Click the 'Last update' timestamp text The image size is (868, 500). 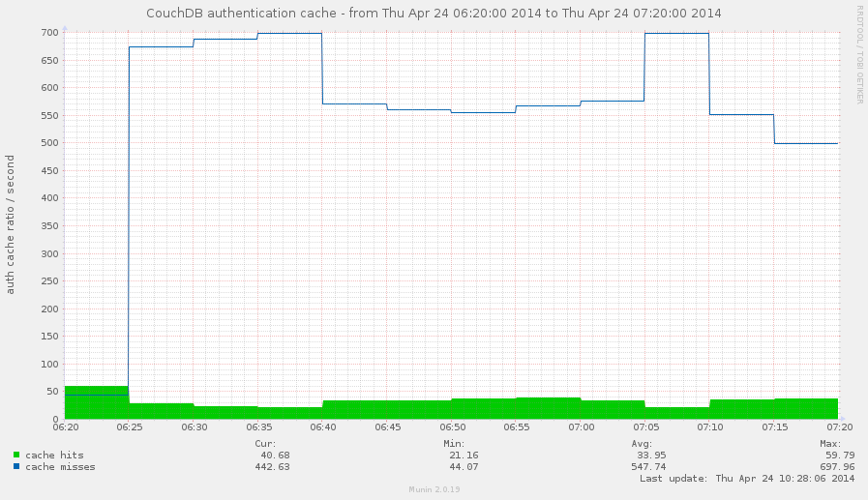coord(747,479)
